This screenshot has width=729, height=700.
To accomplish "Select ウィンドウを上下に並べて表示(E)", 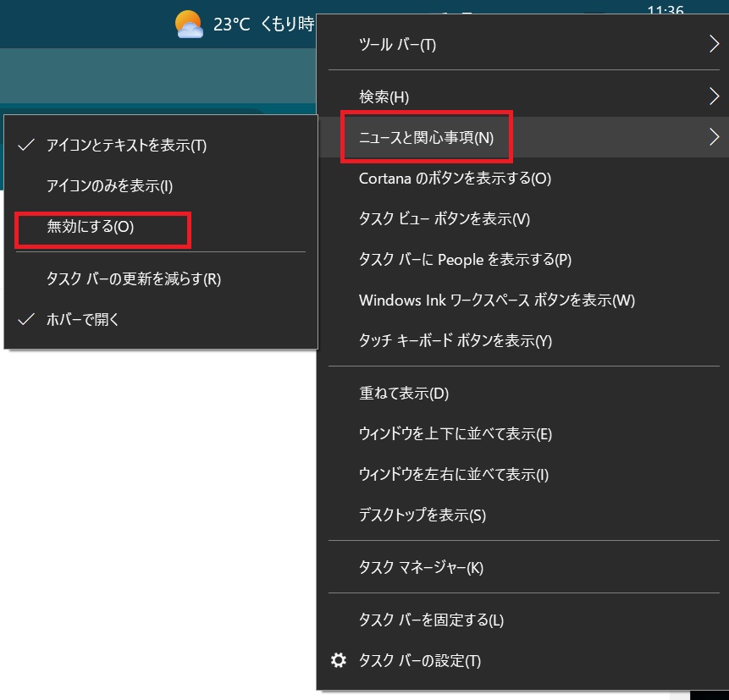I will tap(523, 433).
